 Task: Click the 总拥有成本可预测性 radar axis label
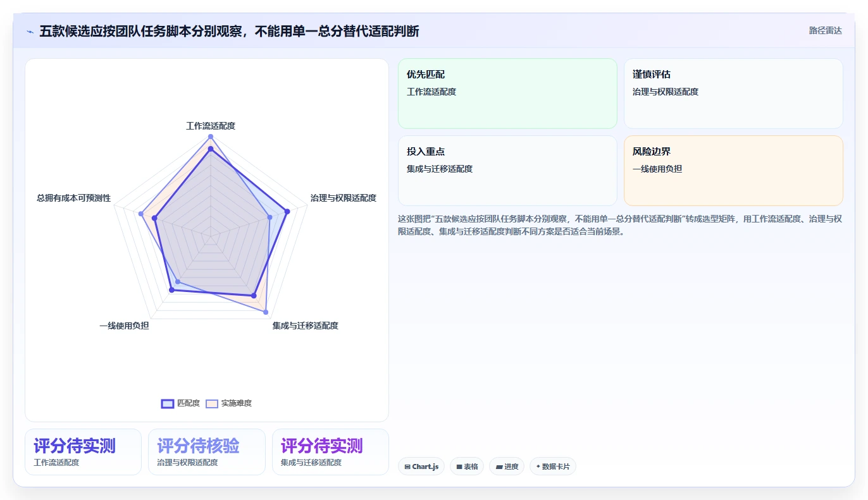point(74,198)
